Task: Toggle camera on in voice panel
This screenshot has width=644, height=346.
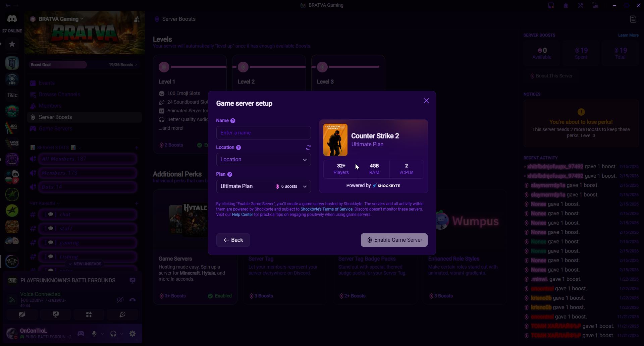Action: [22, 314]
